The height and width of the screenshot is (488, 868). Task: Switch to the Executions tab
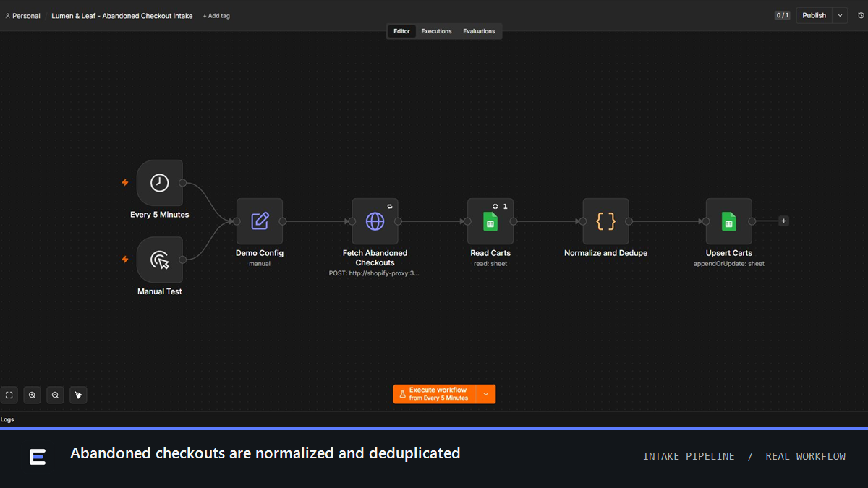[437, 31]
